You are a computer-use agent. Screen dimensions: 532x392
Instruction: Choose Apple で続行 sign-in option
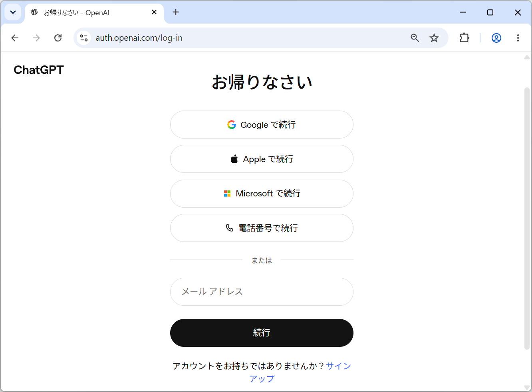click(262, 159)
